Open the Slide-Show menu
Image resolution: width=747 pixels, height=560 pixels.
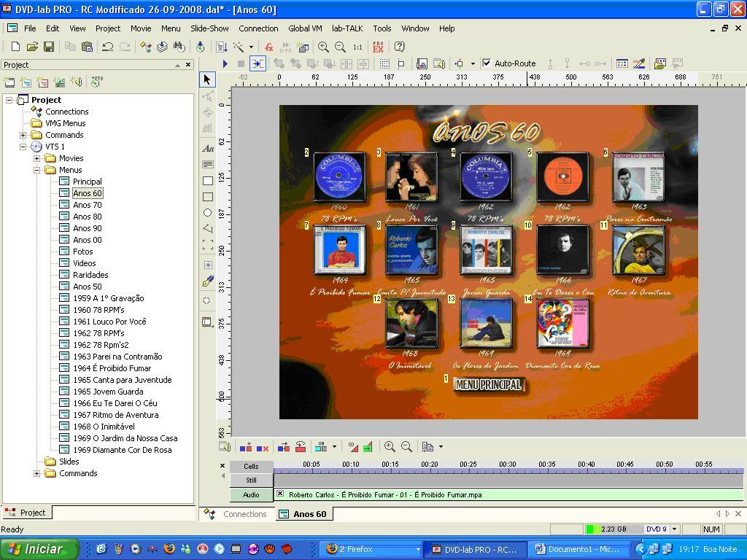click(209, 28)
